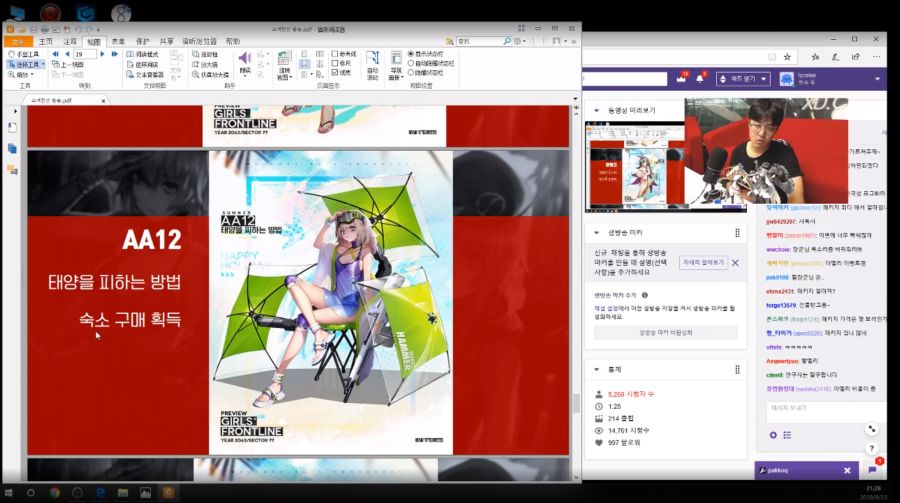Click the auto scroll button in the ribbon
This screenshot has width=900, height=503.
pyautogui.click(x=373, y=65)
